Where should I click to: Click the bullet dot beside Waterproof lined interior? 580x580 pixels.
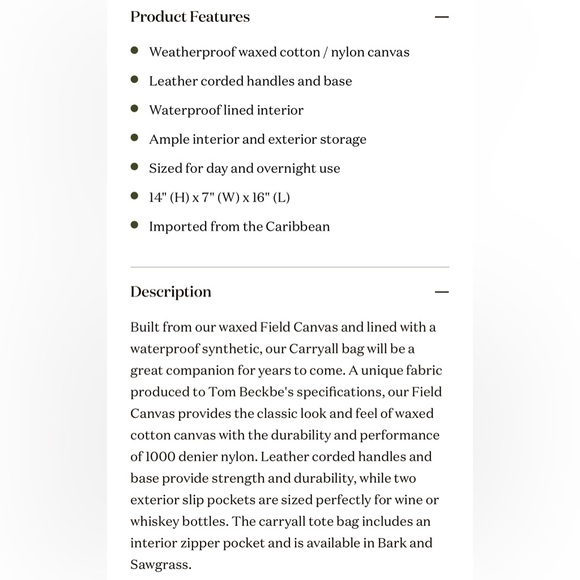[x=135, y=108]
